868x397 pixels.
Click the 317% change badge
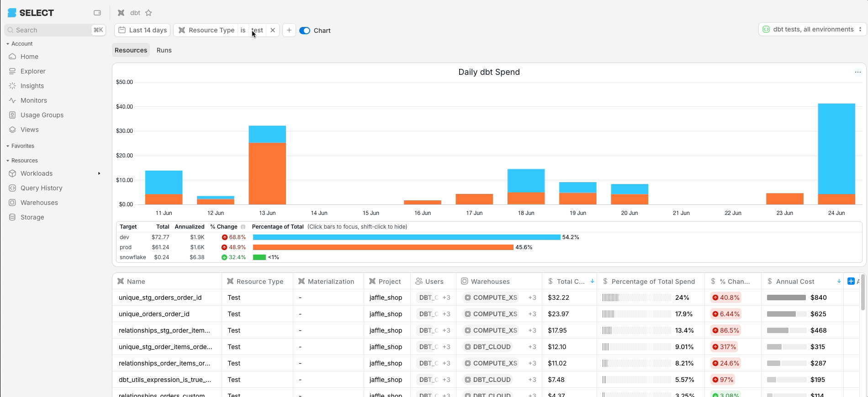[724, 347]
